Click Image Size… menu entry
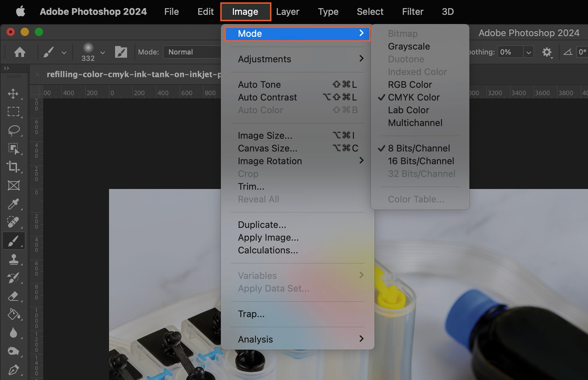This screenshot has width=588, height=380. tap(265, 136)
